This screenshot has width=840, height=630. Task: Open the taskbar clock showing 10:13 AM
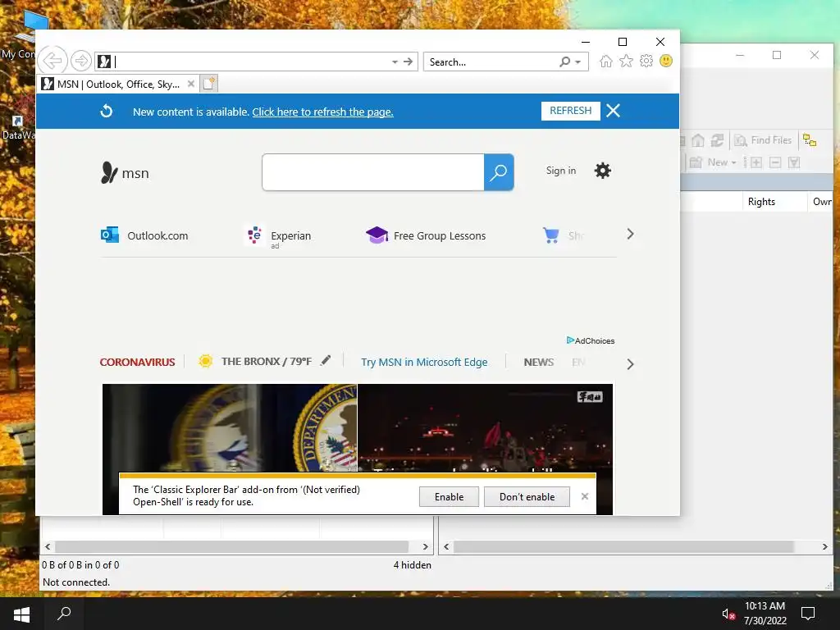[765, 614]
